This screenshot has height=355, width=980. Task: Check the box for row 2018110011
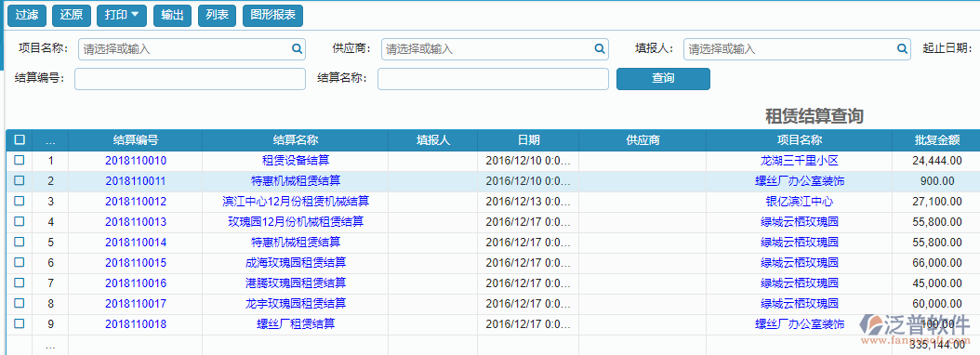[x=20, y=180]
